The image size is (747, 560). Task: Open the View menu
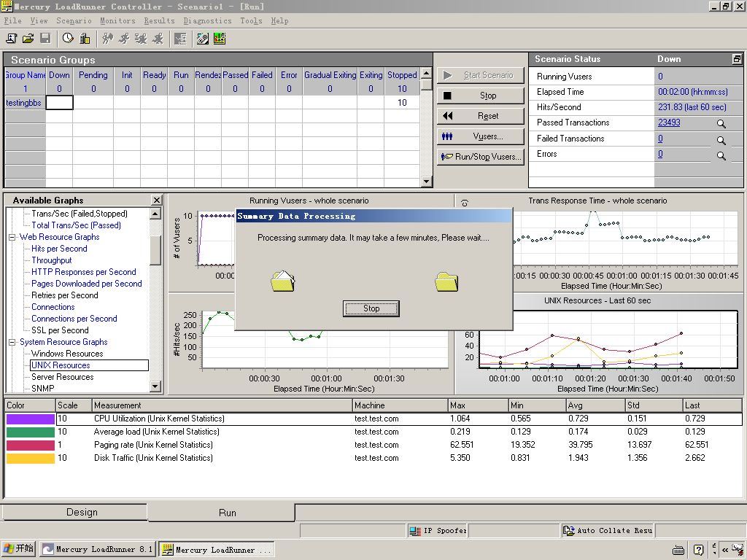(x=39, y=21)
